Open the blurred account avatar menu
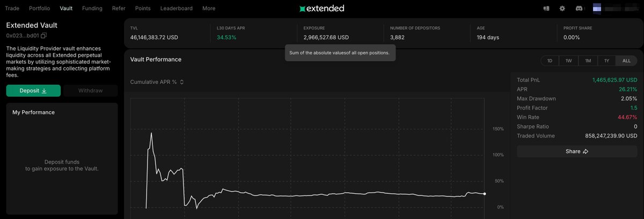 [616, 9]
